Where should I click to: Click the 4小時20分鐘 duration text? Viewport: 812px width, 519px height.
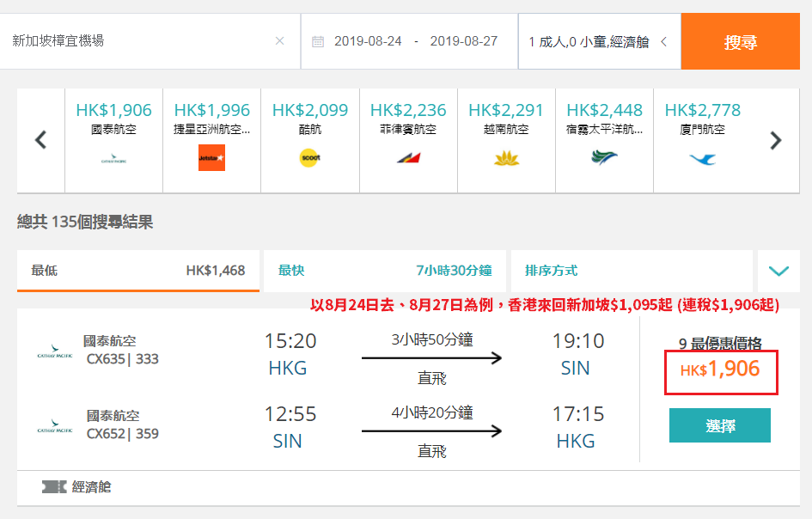pos(432,412)
